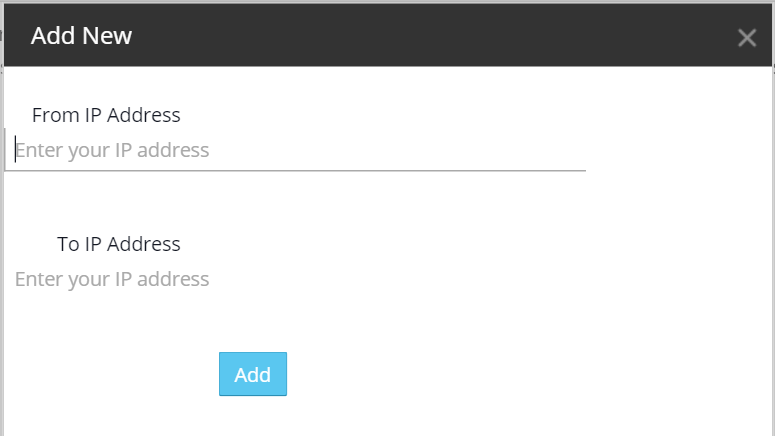775x436 pixels.
Task: Activate the text field under From IP Address
Action: [296, 151]
